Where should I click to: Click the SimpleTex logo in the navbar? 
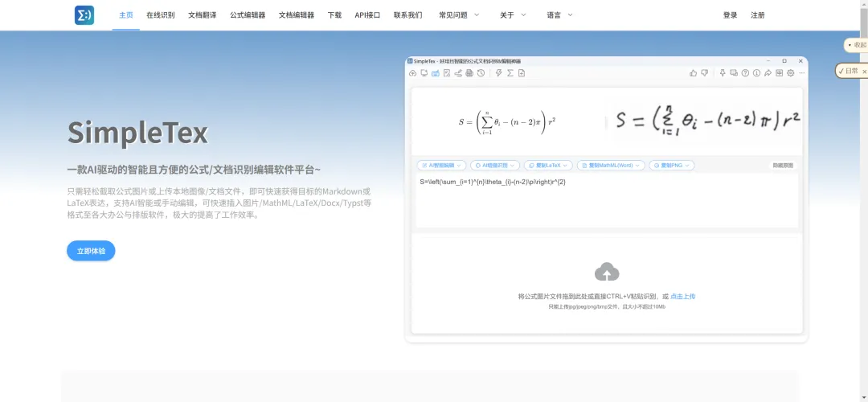coord(84,15)
